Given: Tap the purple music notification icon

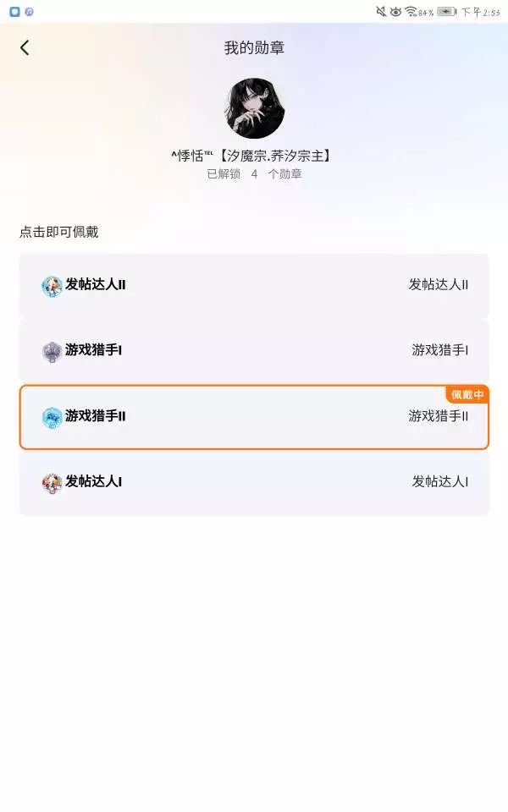Looking at the screenshot, I should (29, 12).
